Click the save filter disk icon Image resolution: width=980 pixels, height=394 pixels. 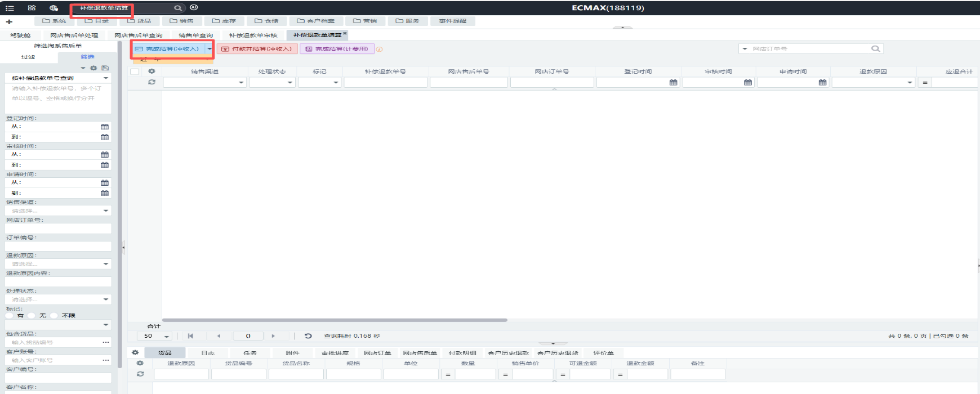(105, 68)
